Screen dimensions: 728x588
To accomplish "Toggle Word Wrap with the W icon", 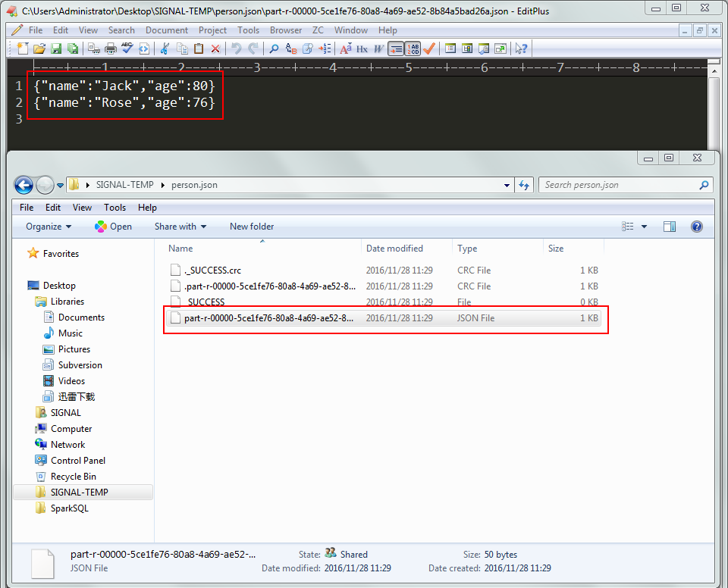I will pyautogui.click(x=379, y=48).
